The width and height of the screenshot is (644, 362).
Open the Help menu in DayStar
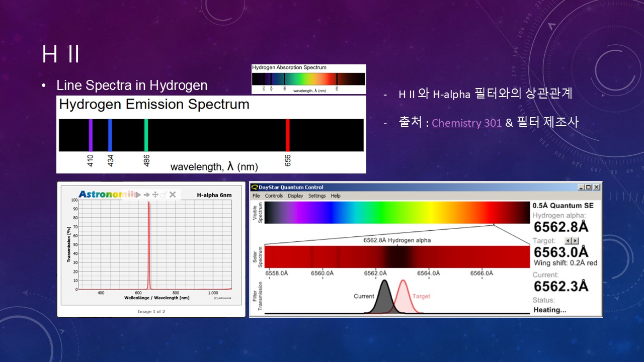coord(336,196)
